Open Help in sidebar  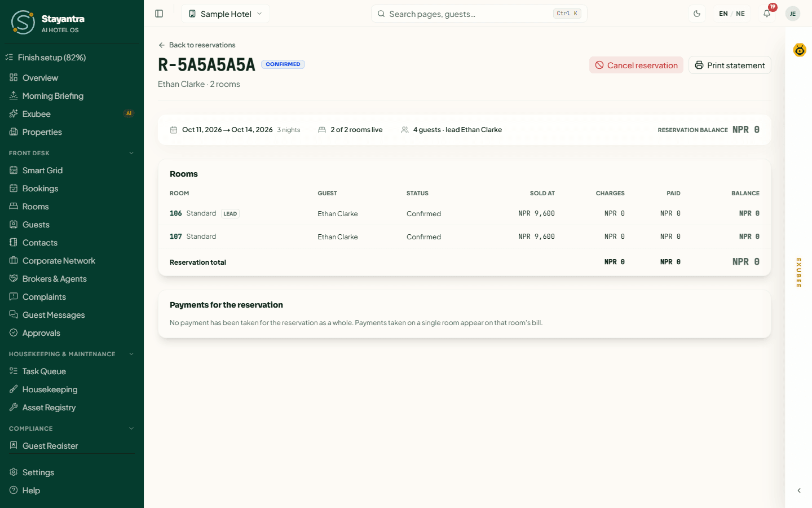click(72, 491)
